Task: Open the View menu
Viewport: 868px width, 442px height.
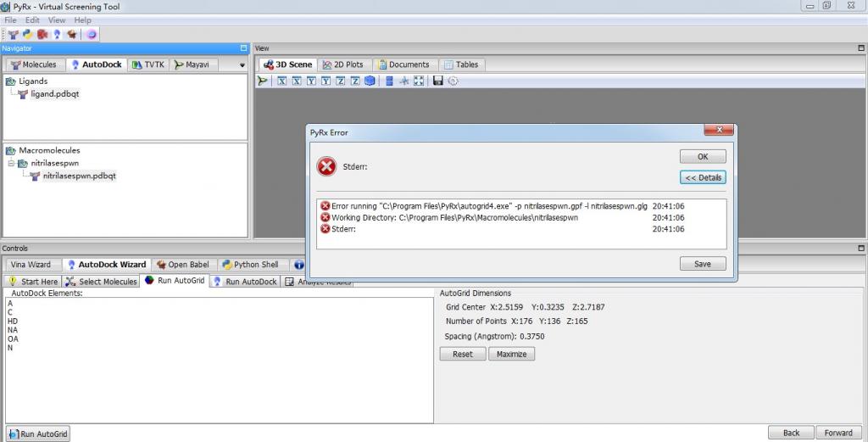Action: pos(57,20)
